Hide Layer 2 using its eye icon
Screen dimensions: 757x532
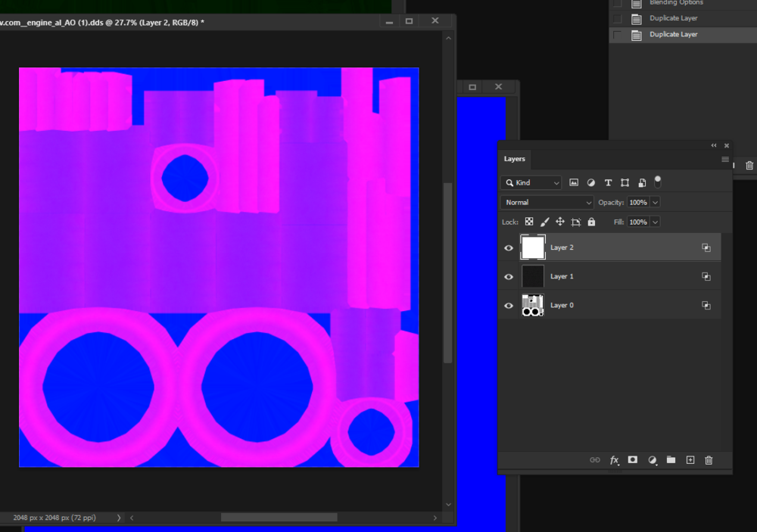(x=509, y=247)
